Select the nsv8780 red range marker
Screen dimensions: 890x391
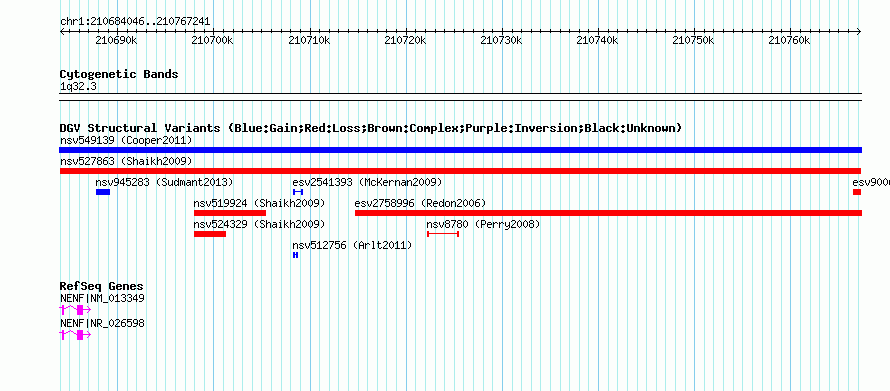(443, 234)
